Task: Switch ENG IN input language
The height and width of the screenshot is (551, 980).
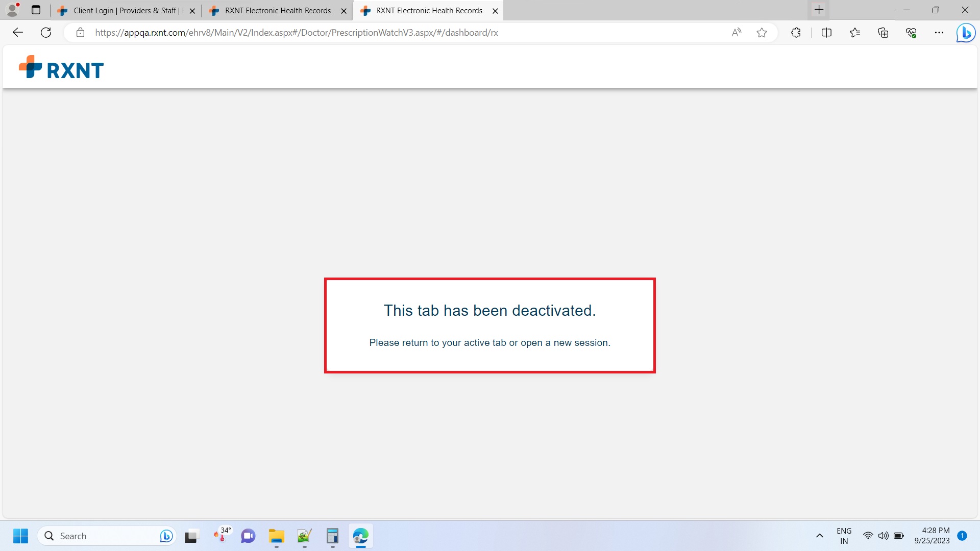Action: click(844, 536)
